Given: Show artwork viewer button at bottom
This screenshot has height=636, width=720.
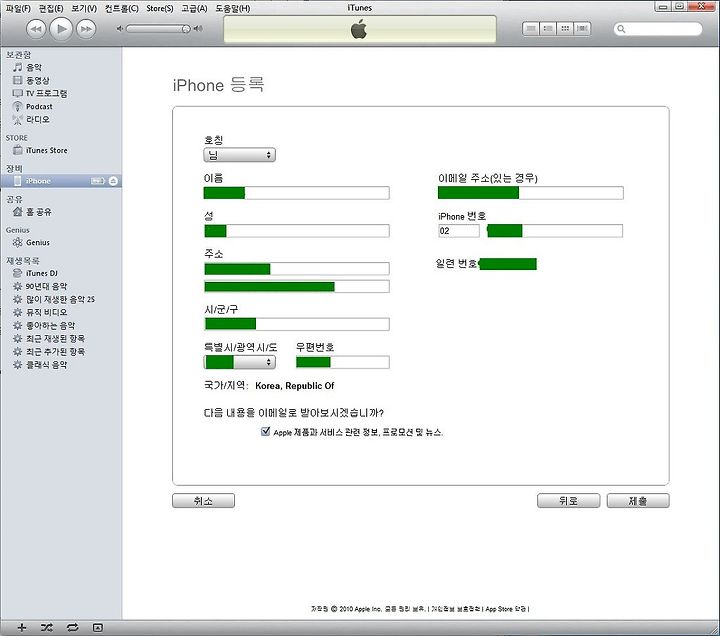Looking at the screenshot, I should click(97, 627).
